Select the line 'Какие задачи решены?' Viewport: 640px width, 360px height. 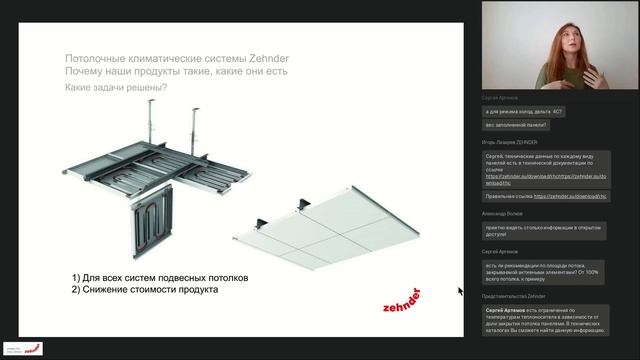(x=116, y=87)
